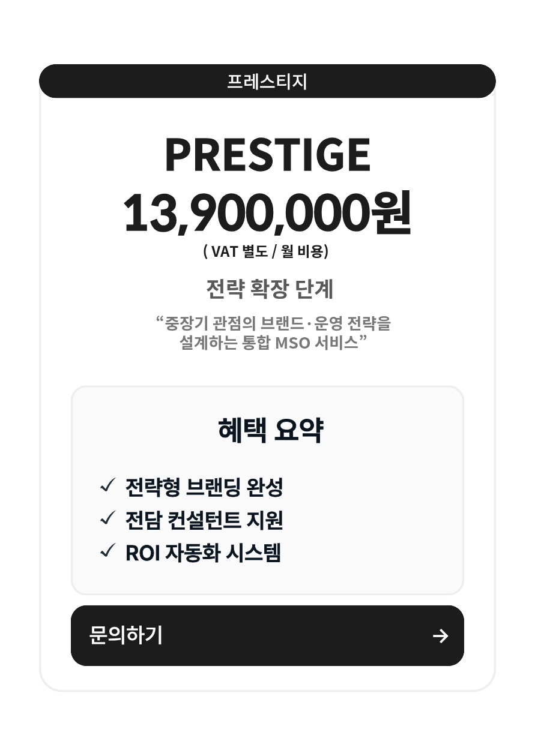Click the checkmark beside ROI 자동화 시스템
This screenshot has width=535, height=756.
(107, 551)
